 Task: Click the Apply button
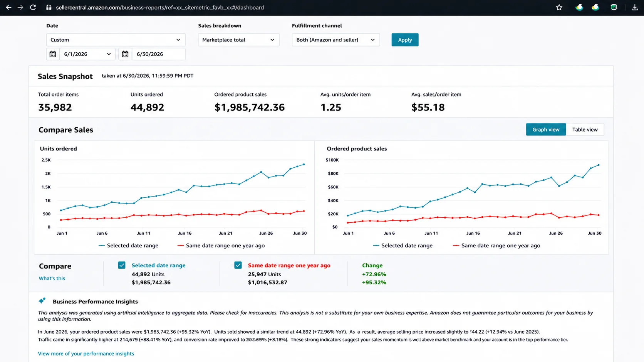405,40
